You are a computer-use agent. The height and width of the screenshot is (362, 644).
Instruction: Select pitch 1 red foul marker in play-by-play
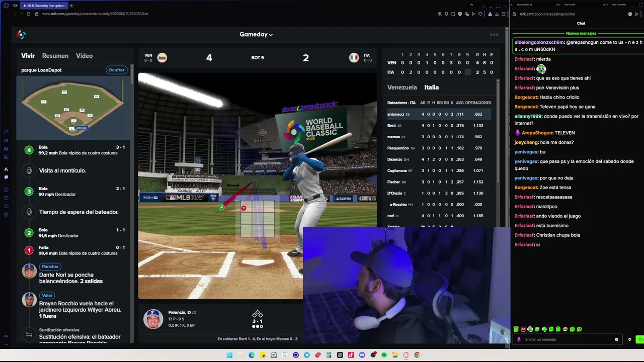[29, 250]
